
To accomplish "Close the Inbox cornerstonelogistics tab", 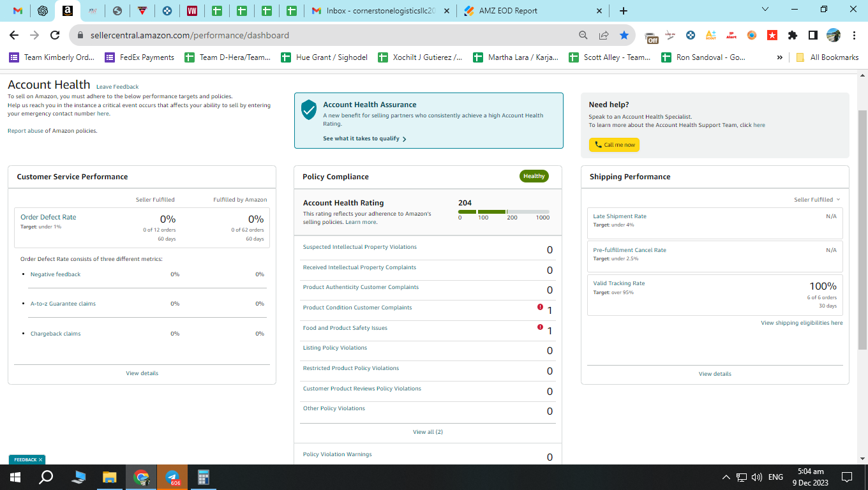I will 446,11.
